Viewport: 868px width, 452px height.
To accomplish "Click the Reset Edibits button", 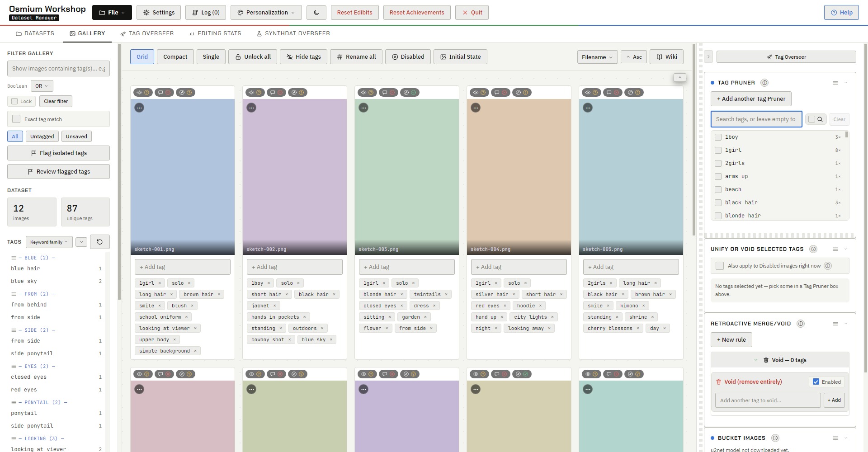I will 354,13.
